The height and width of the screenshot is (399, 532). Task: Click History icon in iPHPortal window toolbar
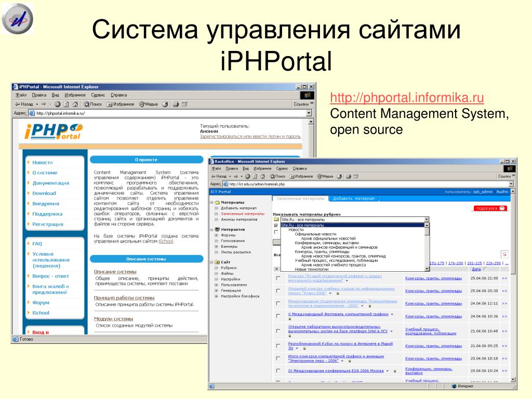pyautogui.click(x=165, y=104)
